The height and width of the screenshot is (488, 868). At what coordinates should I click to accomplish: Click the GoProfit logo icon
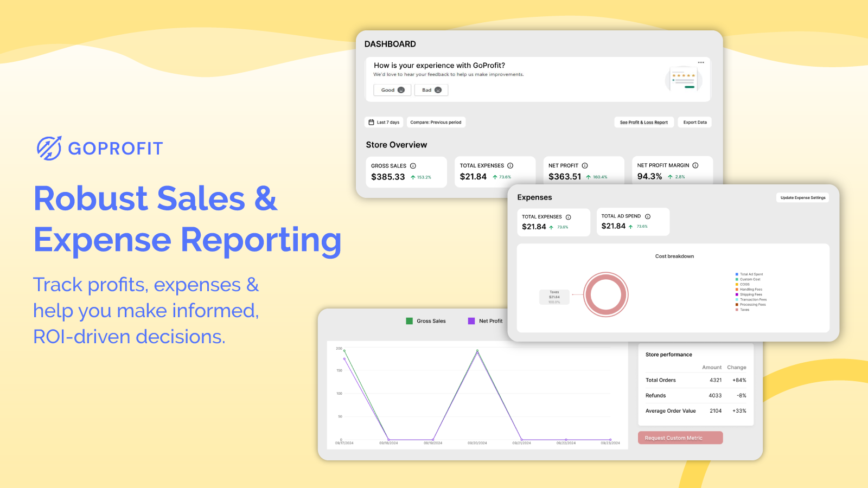[49, 148]
